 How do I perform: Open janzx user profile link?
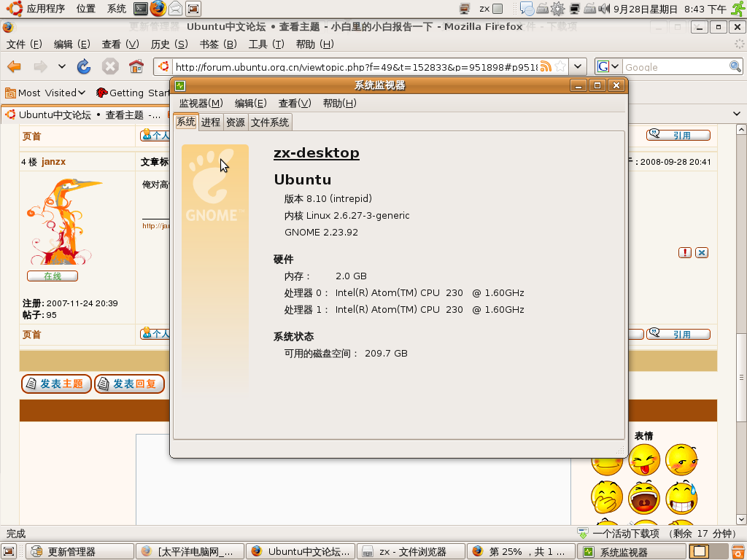click(x=53, y=162)
